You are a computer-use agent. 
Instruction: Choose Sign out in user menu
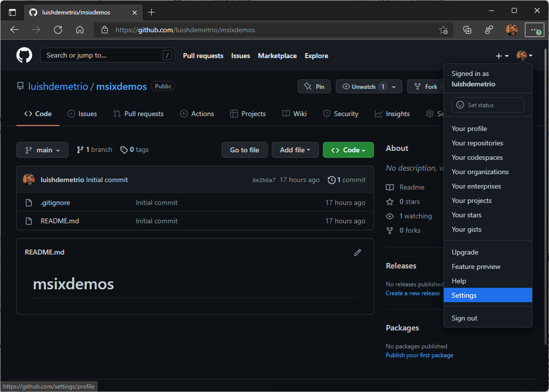pyautogui.click(x=488, y=318)
